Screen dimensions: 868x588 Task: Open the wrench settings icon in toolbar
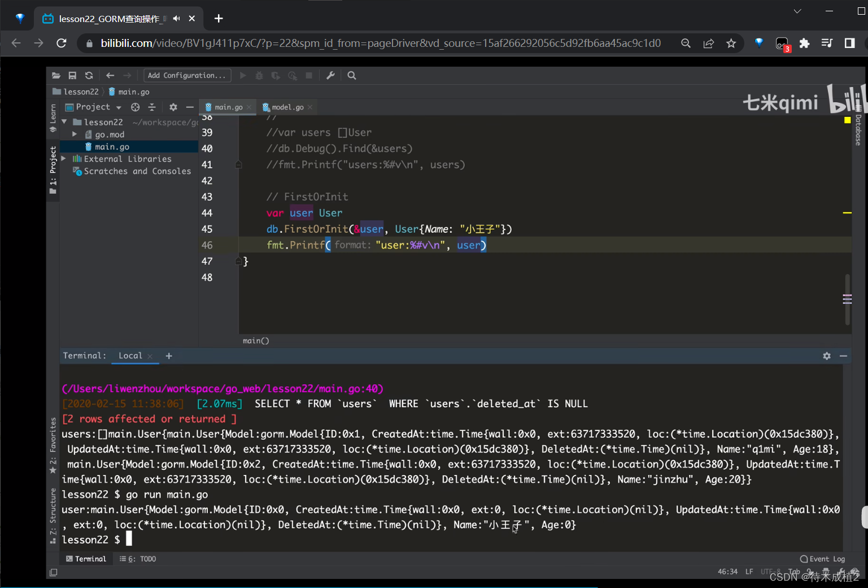coord(330,76)
